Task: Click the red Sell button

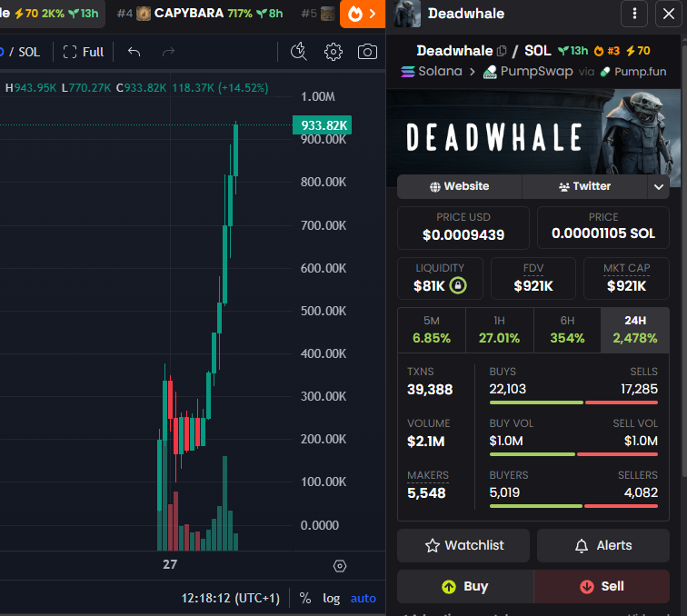Action: [602, 586]
